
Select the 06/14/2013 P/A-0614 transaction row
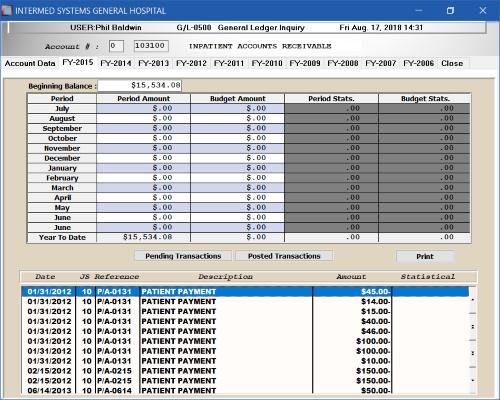pyautogui.click(x=245, y=390)
